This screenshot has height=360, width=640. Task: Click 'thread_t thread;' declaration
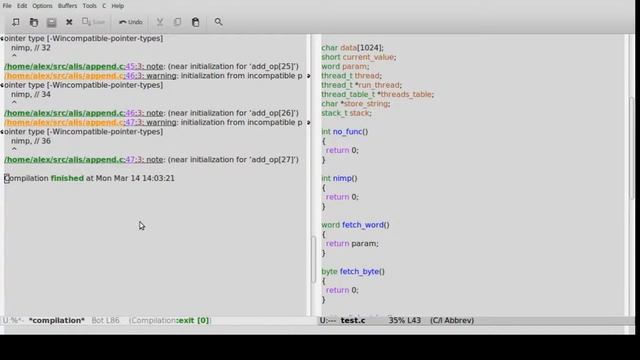pyautogui.click(x=351, y=76)
